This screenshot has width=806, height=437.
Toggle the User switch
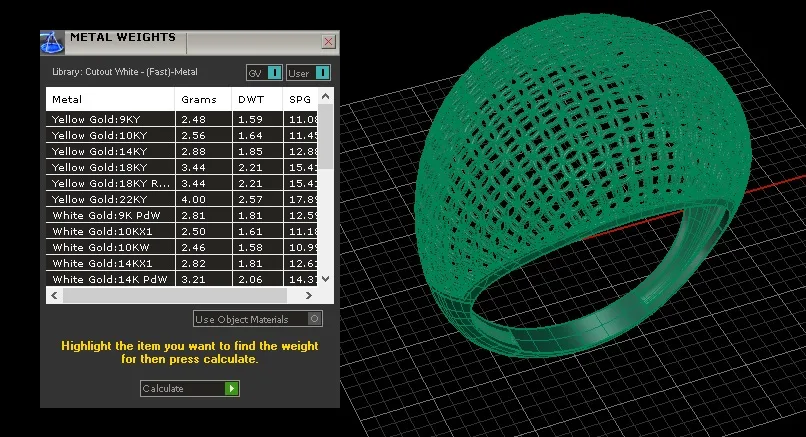point(308,73)
